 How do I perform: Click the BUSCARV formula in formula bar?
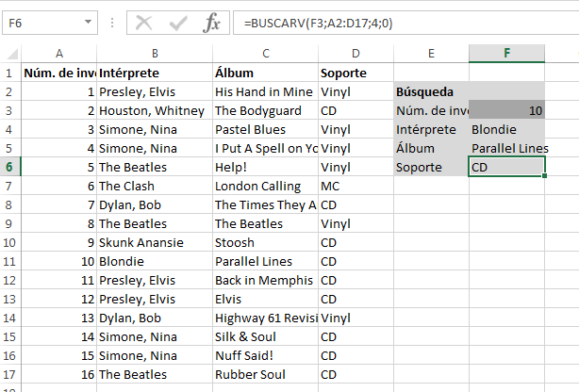coord(318,24)
